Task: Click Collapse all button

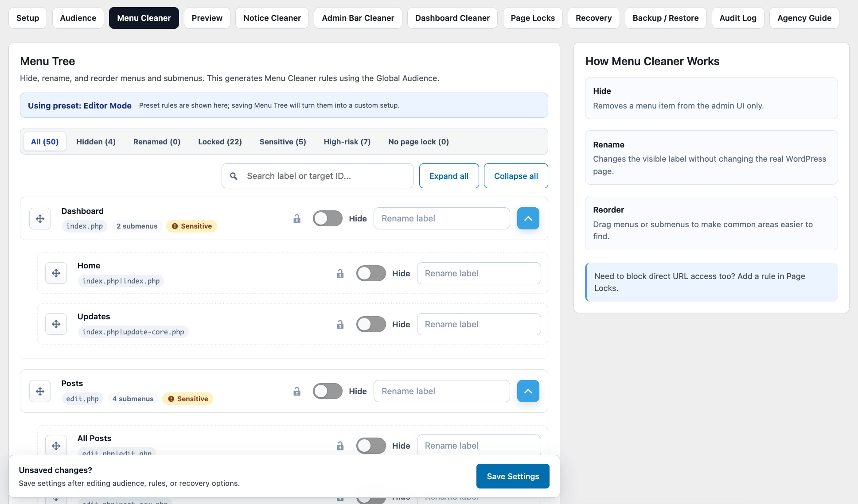Action: click(x=516, y=176)
